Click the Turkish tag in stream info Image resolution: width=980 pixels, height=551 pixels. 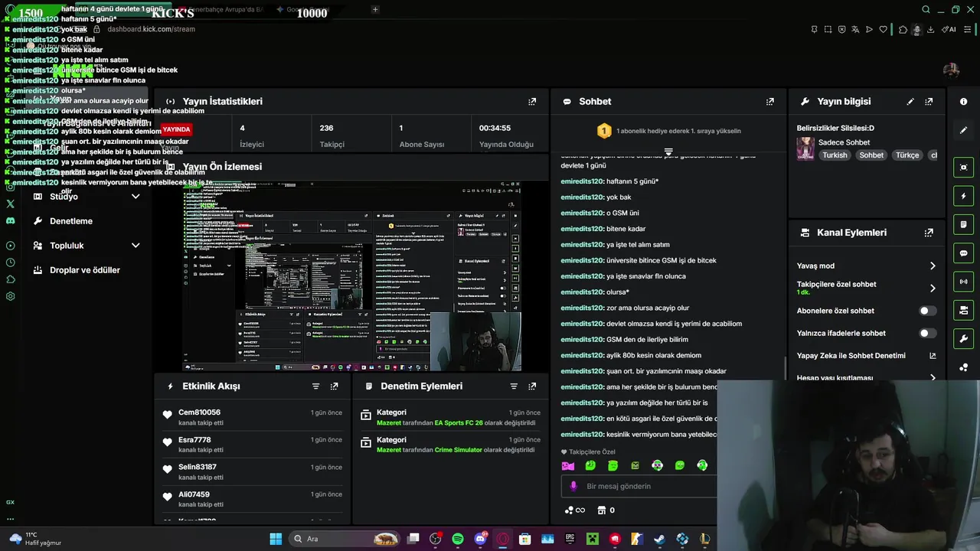coord(835,155)
